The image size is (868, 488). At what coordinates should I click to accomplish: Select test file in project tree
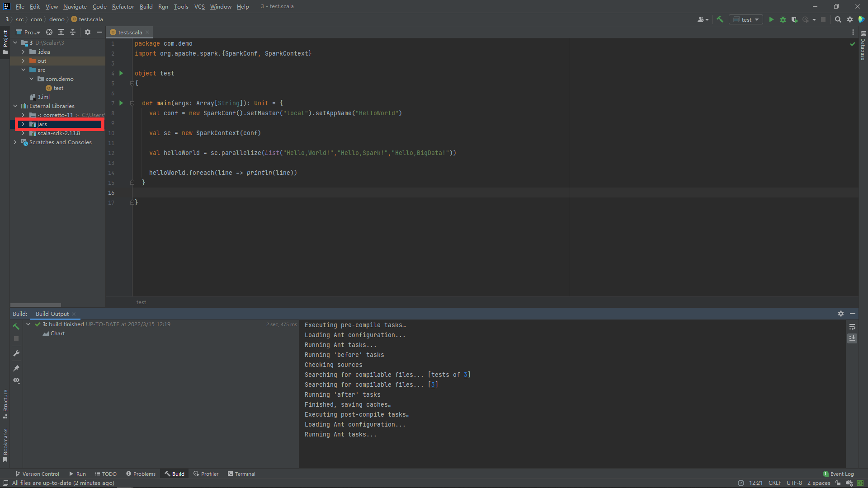(x=58, y=88)
